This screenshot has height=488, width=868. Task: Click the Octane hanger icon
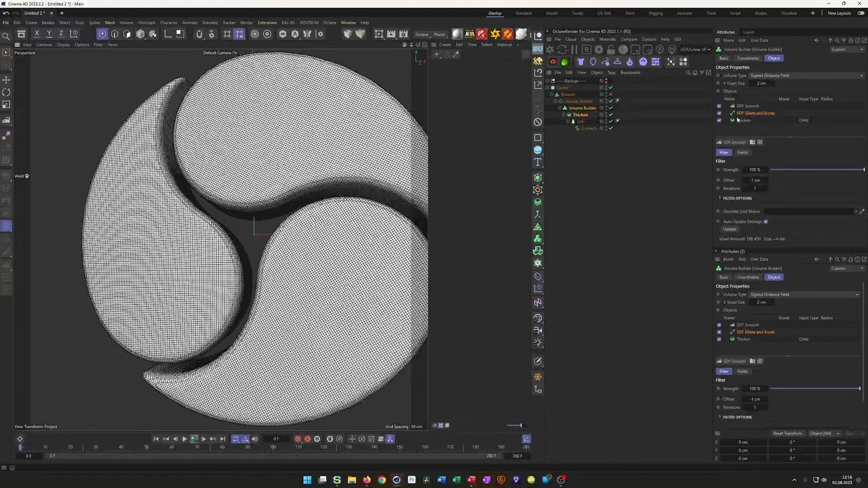[x=617, y=62]
